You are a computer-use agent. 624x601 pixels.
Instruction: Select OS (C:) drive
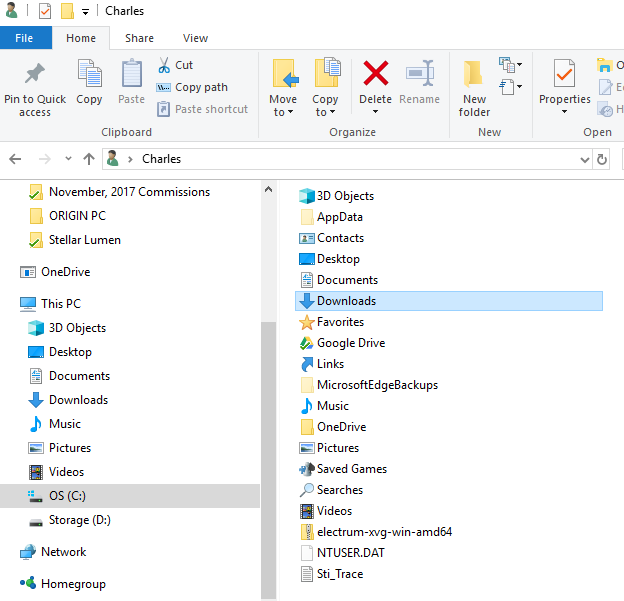coord(130,496)
